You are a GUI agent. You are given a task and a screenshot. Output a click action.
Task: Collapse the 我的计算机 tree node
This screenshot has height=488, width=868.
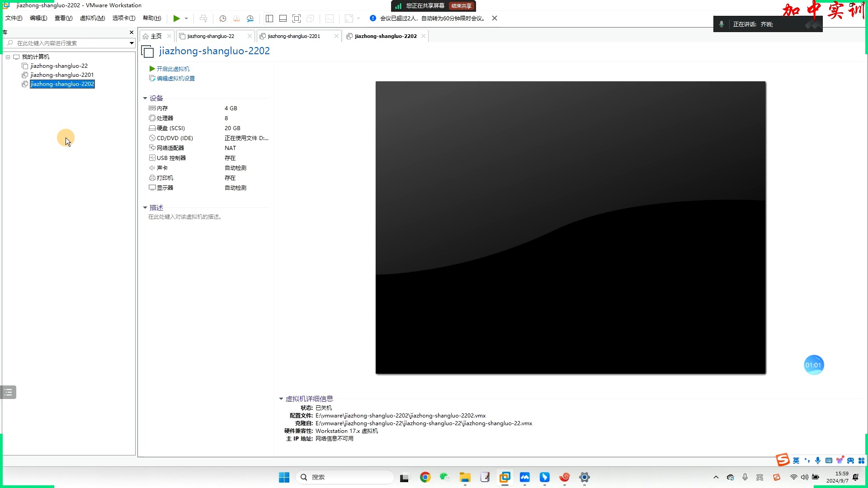8,57
